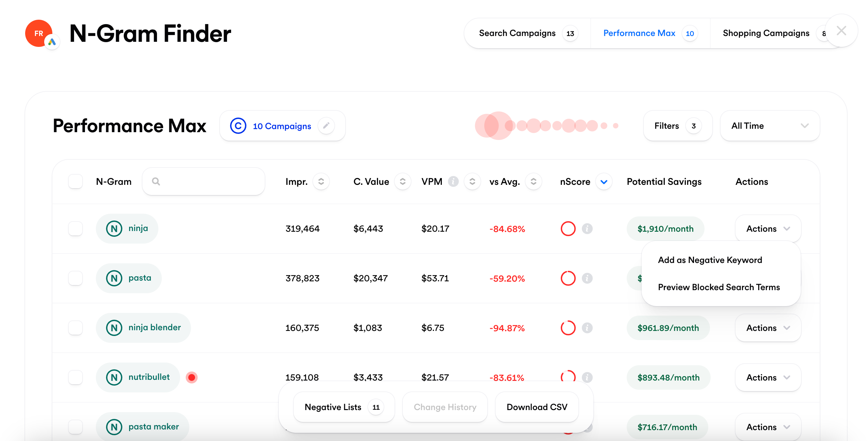Image resolution: width=868 pixels, height=441 pixels.
Task: Click the red dot beside nutribullet
Action: click(192, 377)
